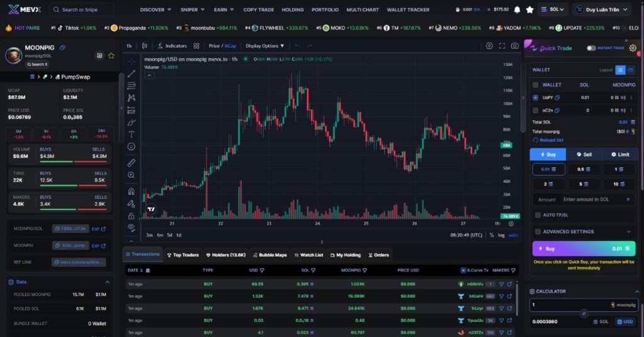Collapse the Data section

[x=107, y=282]
